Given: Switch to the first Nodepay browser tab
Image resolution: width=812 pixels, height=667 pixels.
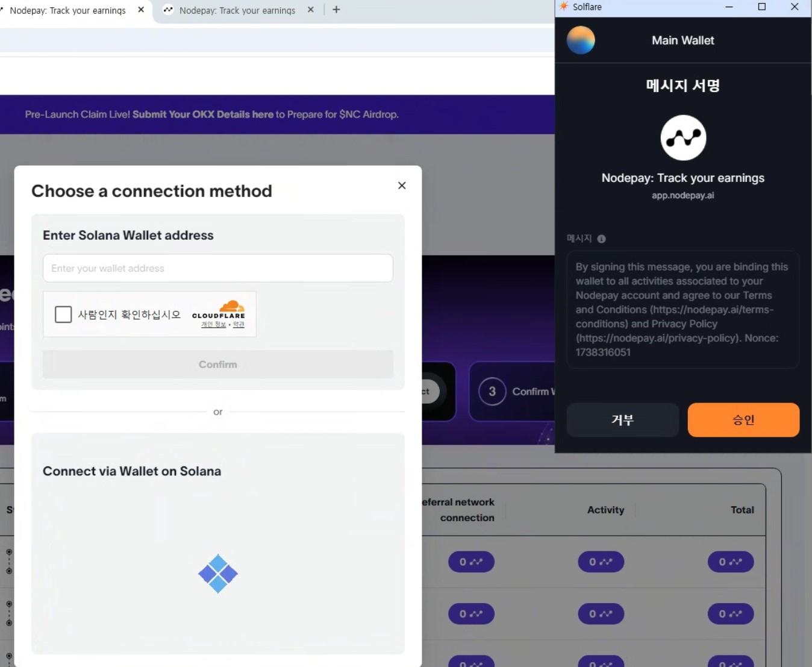Looking at the screenshot, I should (x=67, y=10).
